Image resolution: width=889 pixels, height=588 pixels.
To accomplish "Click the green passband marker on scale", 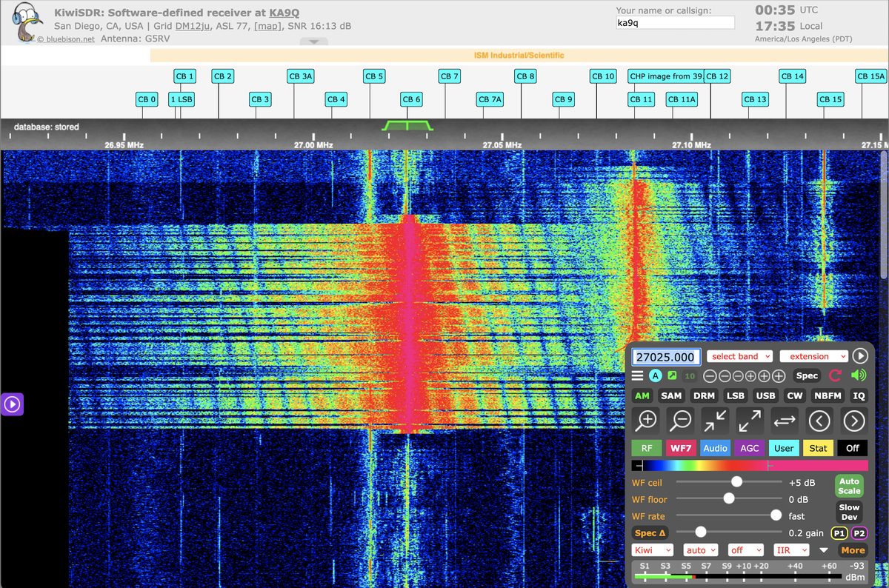I will coord(407,125).
